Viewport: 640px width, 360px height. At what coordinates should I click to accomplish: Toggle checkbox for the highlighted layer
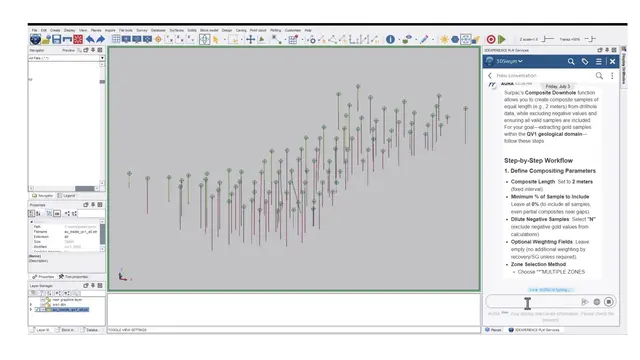click(38, 310)
